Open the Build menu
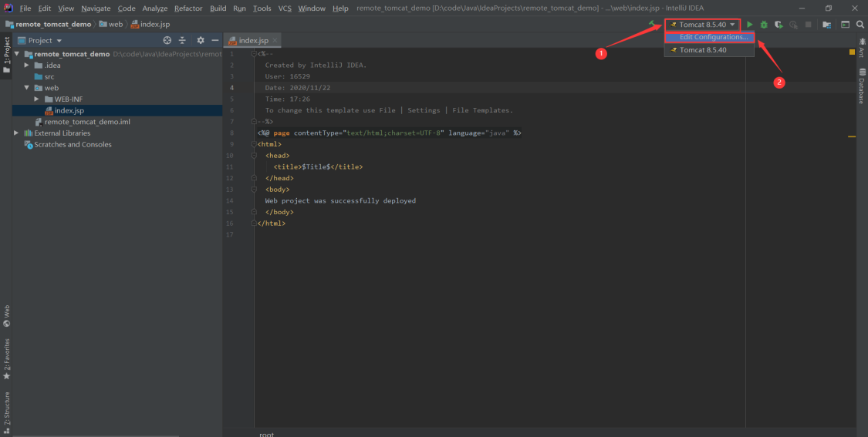868x437 pixels. [218, 8]
